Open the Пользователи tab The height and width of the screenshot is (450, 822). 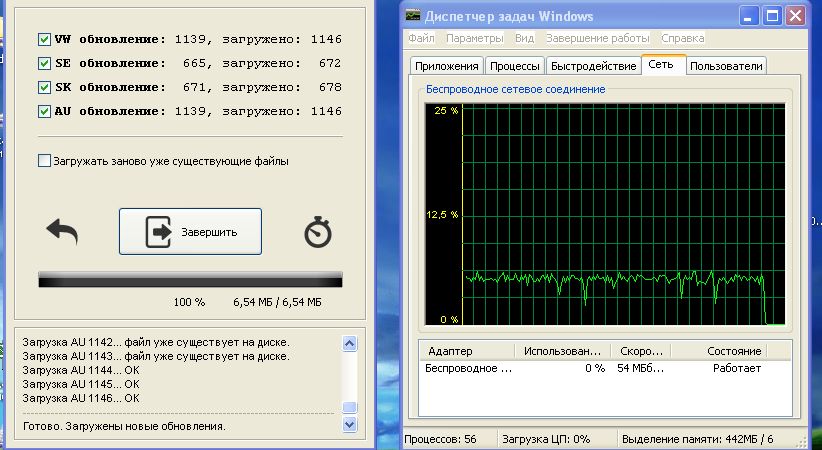coord(727,66)
